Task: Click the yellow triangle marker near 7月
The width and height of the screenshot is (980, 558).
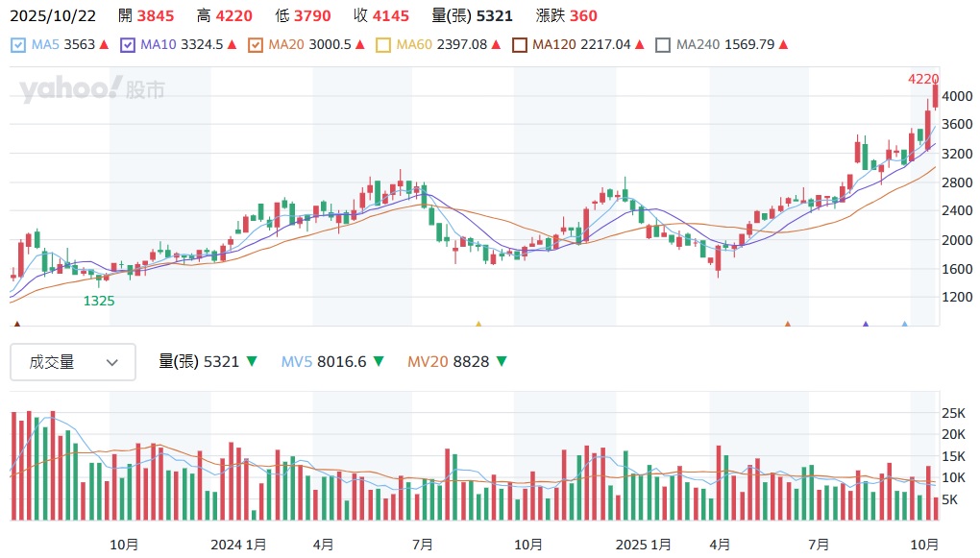Action: point(478,325)
